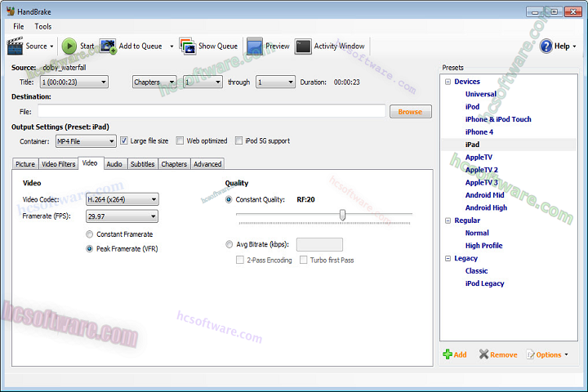Image resolution: width=588 pixels, height=392 pixels.
Task: Uncheck the Large file size checkbox
Action: [124, 140]
